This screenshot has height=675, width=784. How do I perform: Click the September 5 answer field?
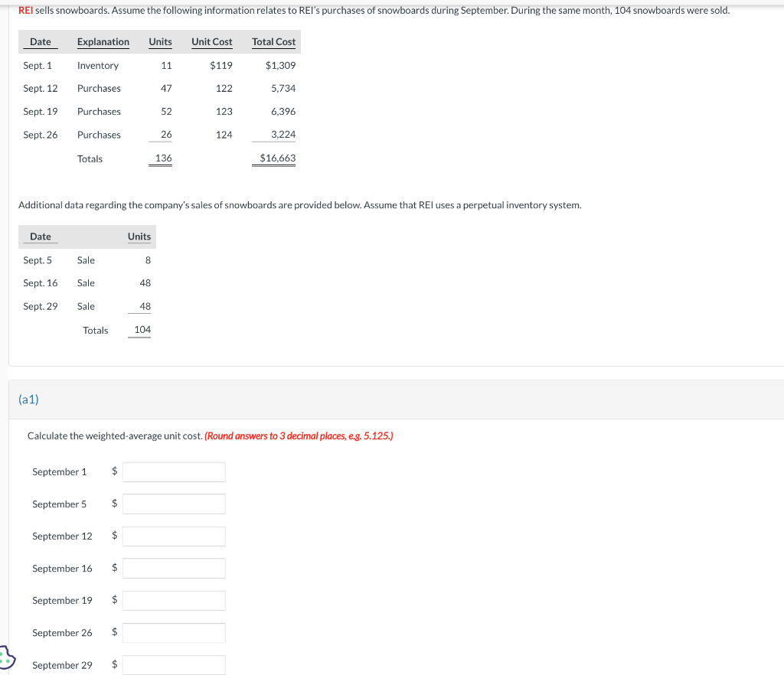pyautogui.click(x=174, y=504)
